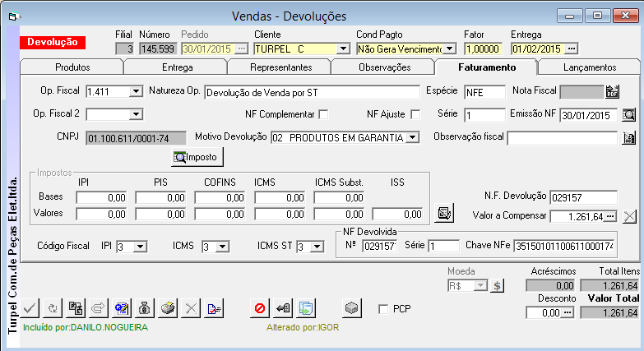This screenshot has height=351, width=644.
Task: Open the Observação fiscal notes icon
Action: [x=629, y=139]
